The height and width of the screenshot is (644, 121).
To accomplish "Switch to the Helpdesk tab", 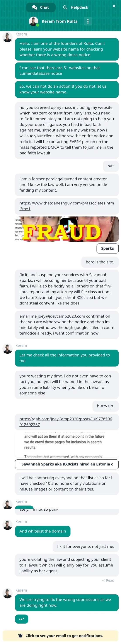I will [75, 7].
